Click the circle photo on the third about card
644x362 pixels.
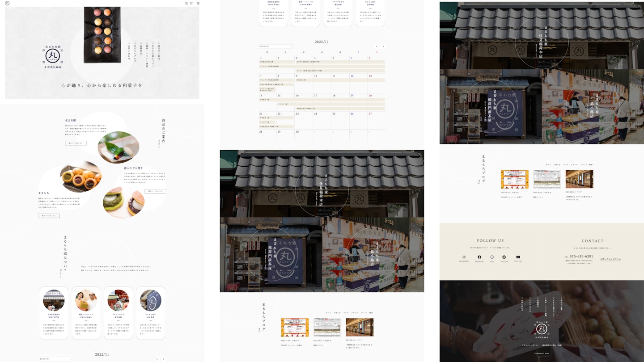[x=118, y=300]
